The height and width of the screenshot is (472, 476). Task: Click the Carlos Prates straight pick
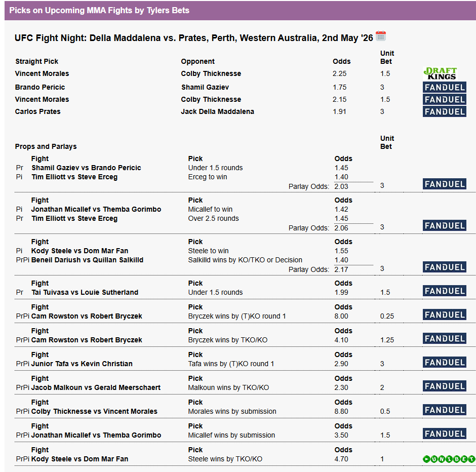(x=37, y=111)
